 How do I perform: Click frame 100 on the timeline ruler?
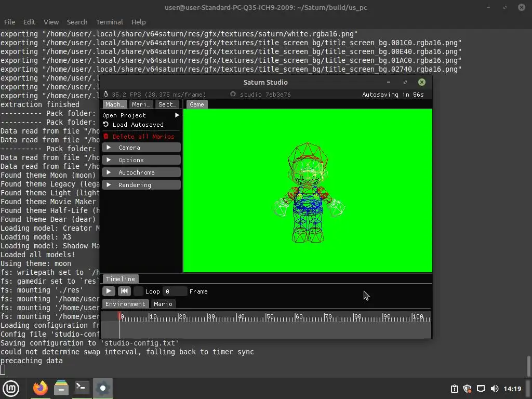417,316
